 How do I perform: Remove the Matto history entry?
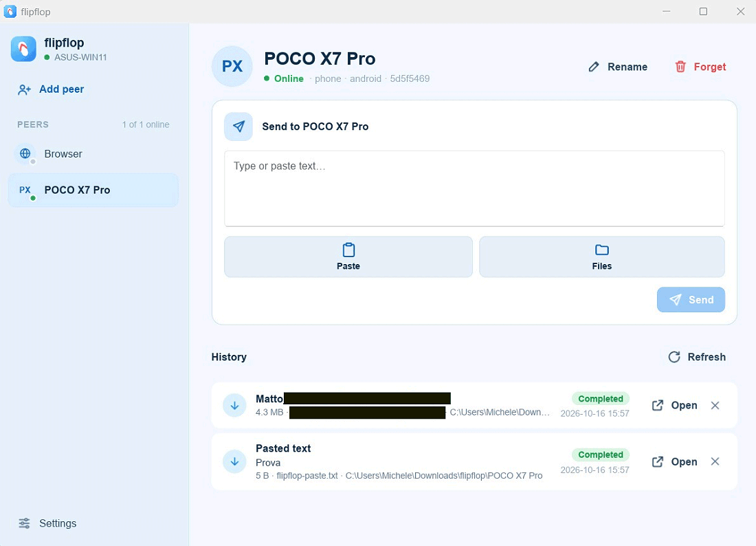tap(715, 405)
